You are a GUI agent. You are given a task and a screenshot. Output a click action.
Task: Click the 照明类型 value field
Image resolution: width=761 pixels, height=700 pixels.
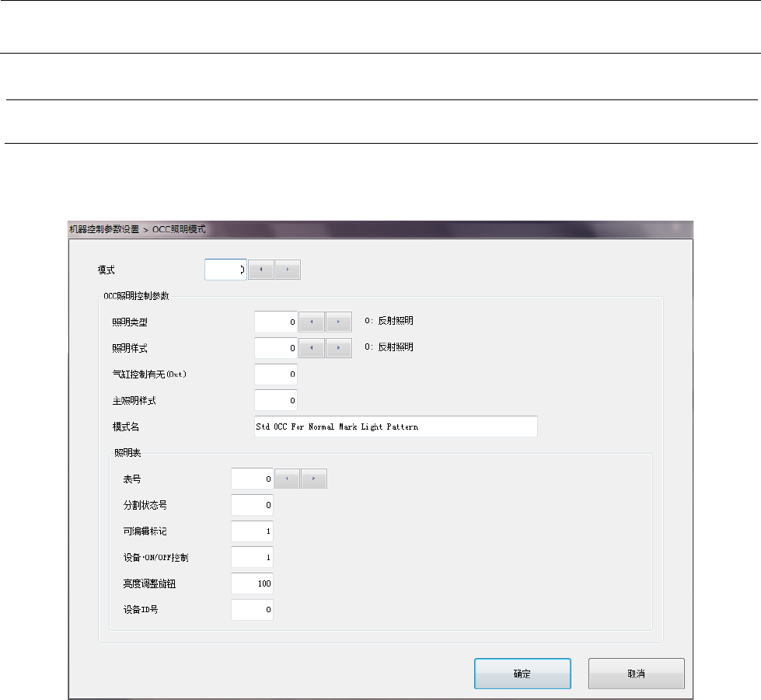(276, 322)
